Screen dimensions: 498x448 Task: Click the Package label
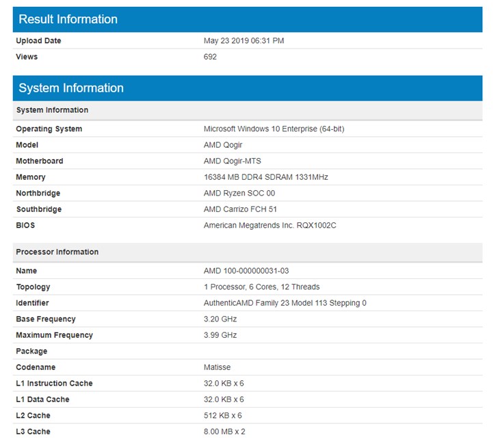(x=31, y=351)
